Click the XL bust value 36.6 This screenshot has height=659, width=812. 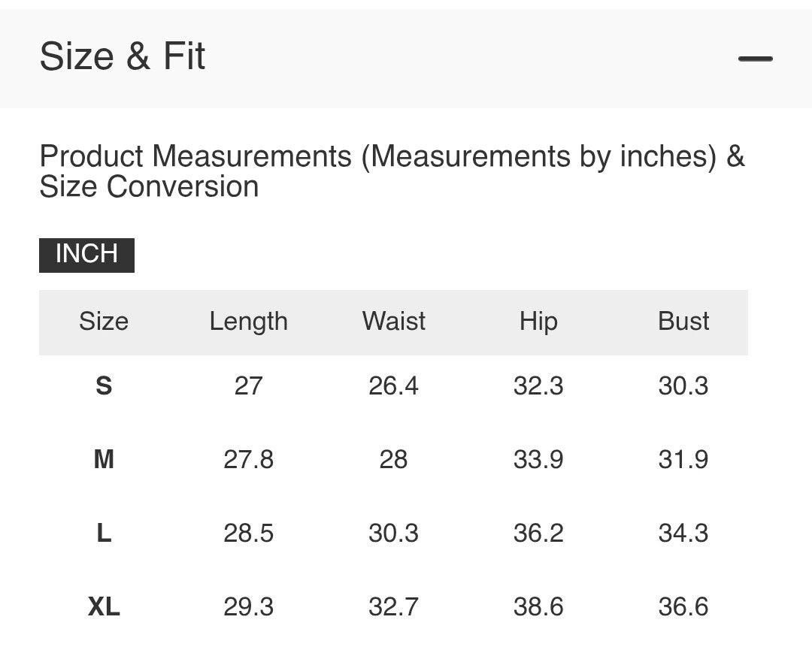click(x=683, y=606)
